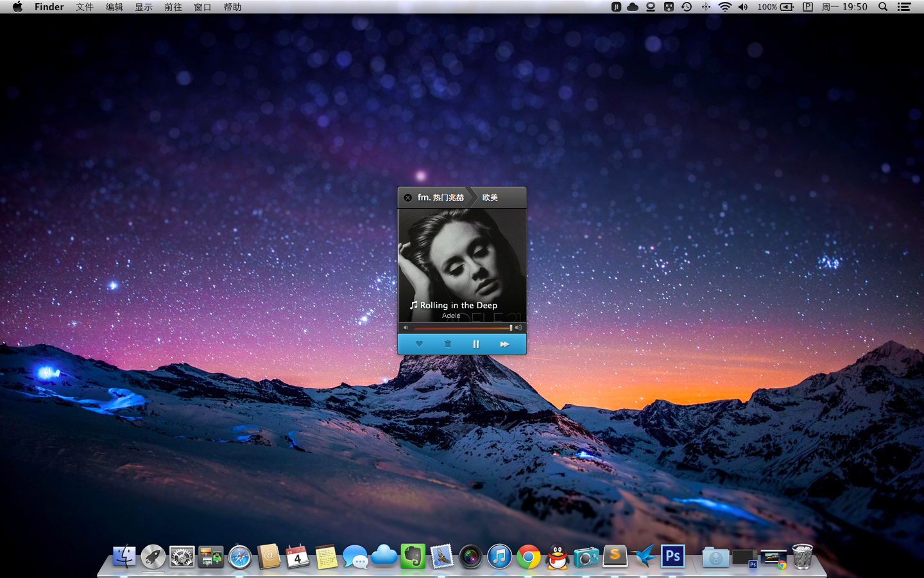Screen dimensions: 924x578
Task: Open Contacts address book in the Dock
Action: (269, 557)
